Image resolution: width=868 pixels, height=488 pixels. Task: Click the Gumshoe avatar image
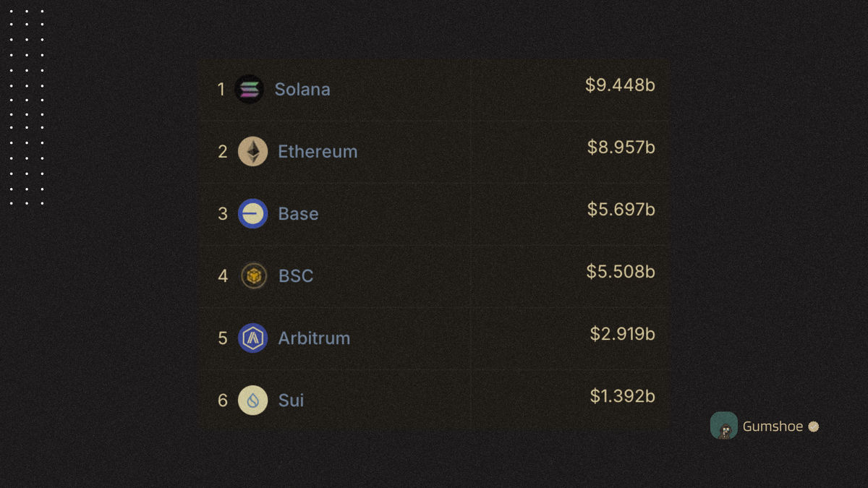point(724,426)
